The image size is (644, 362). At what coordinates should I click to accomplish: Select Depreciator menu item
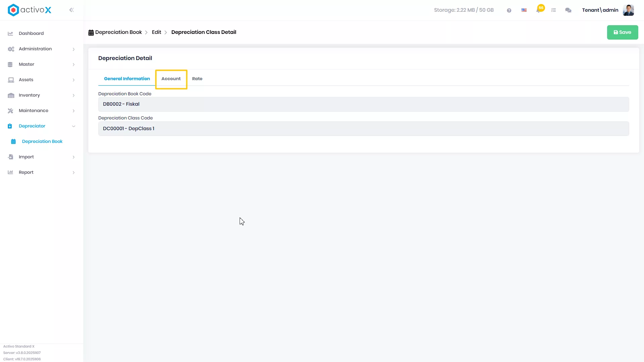click(32, 126)
